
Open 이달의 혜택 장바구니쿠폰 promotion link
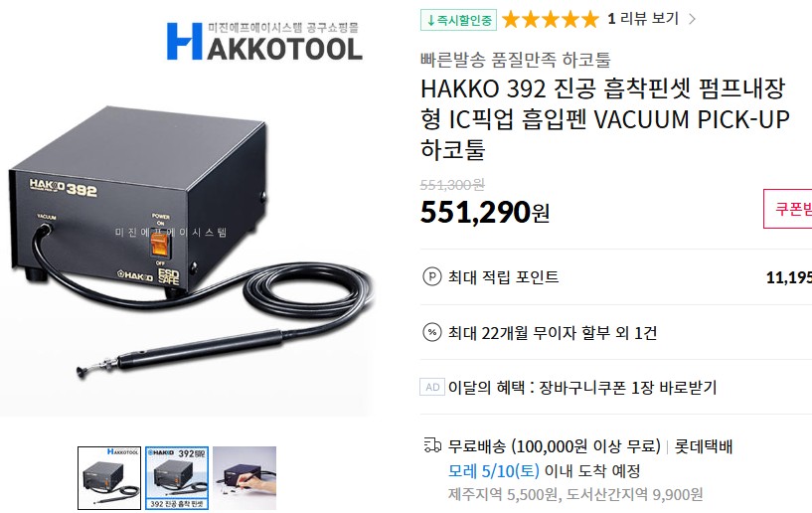[x=582, y=387]
